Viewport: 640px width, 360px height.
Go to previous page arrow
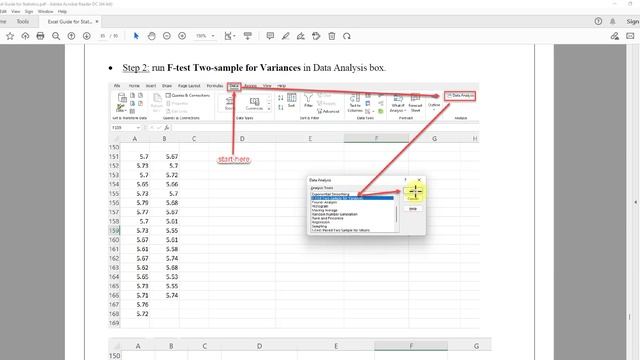coord(71,36)
